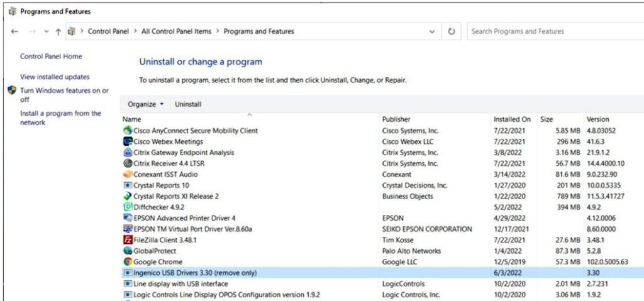Select Conexant ISST Audio program name

coord(165,175)
